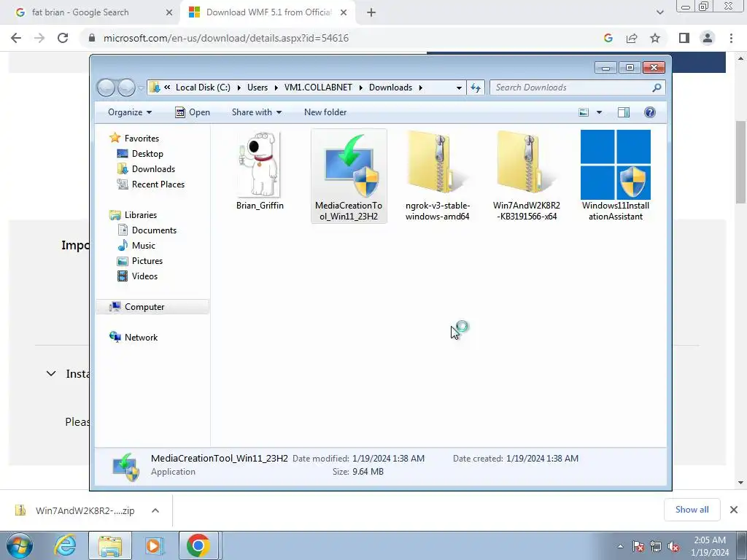The image size is (747, 560).
Task: Click Downloads breadcrumb in address bar
Action: pyautogui.click(x=391, y=87)
